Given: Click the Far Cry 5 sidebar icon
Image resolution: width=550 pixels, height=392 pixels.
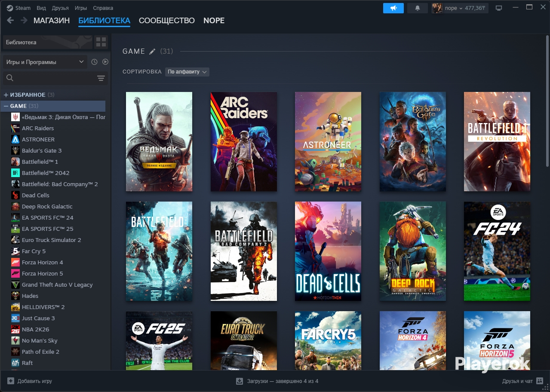Looking at the screenshot, I should pos(15,251).
